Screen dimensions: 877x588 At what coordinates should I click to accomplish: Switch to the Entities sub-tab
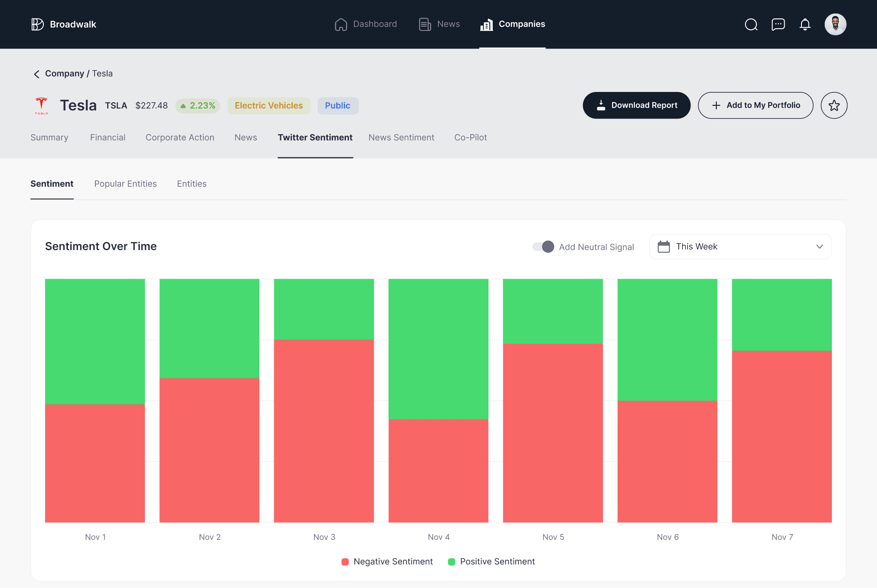click(192, 184)
